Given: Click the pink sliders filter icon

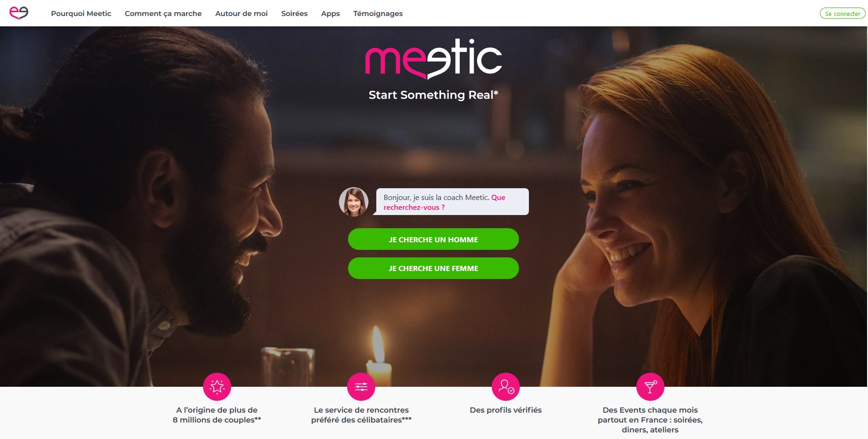Looking at the screenshot, I should pyautogui.click(x=361, y=387).
